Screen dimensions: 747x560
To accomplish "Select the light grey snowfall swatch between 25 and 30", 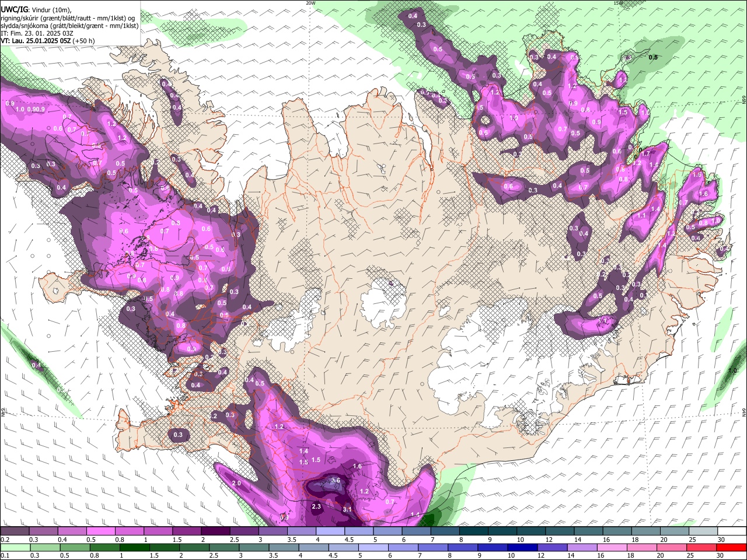I will click(x=703, y=531).
